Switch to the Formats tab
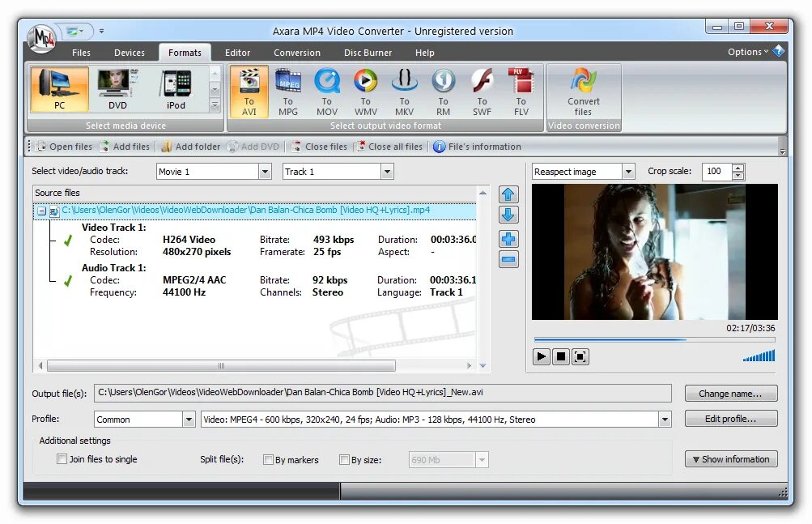The width and height of the screenshot is (812, 524). (185, 53)
